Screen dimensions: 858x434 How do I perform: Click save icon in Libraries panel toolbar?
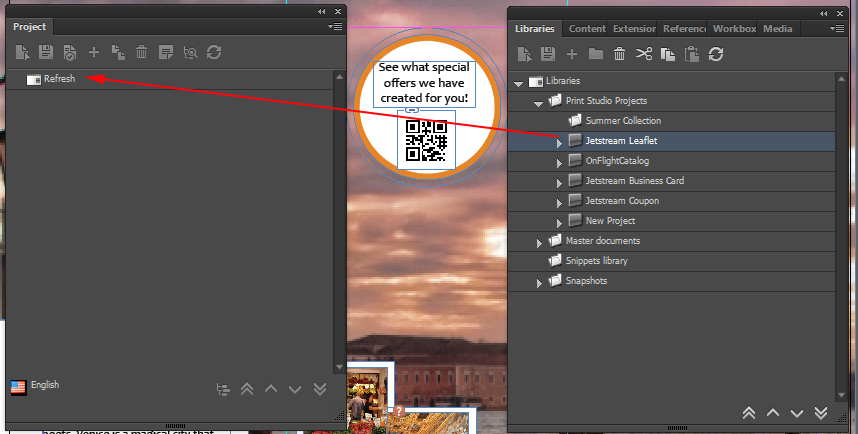[548, 54]
